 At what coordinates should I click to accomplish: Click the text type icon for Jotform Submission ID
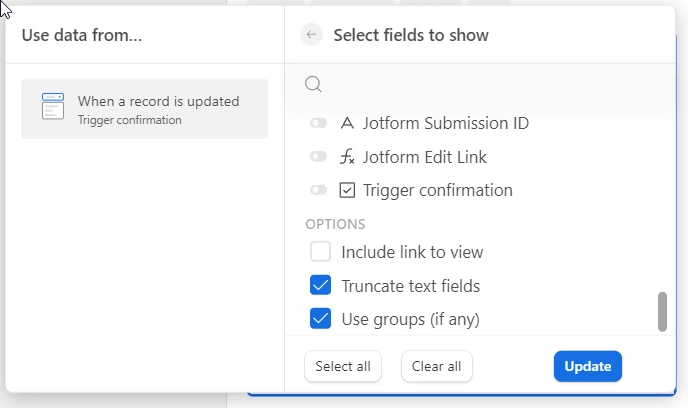[x=347, y=124]
